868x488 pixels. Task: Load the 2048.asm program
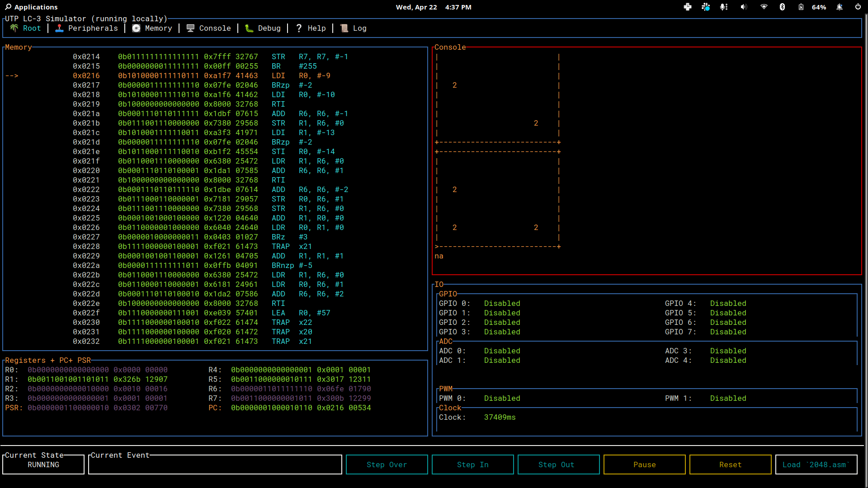click(816, 465)
